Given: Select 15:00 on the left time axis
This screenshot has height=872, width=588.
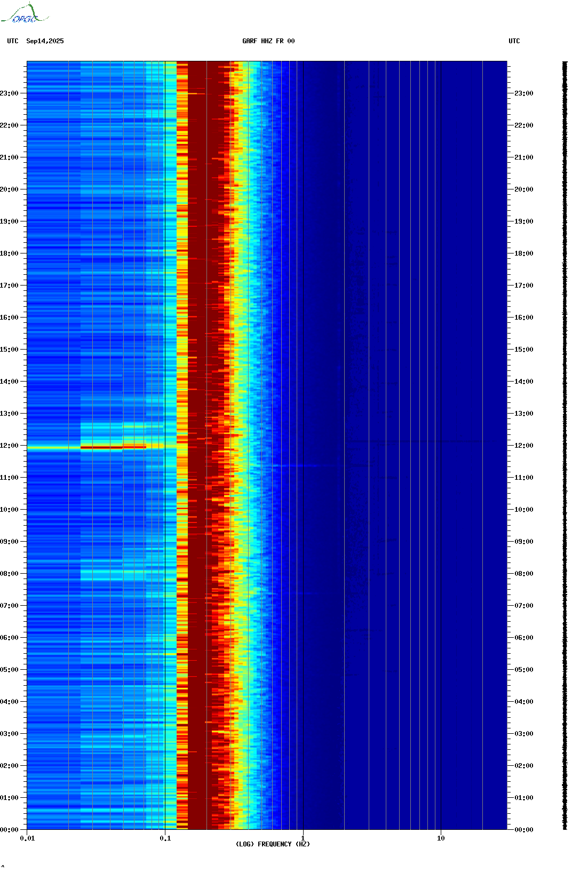Looking at the screenshot, I should coord(9,350).
